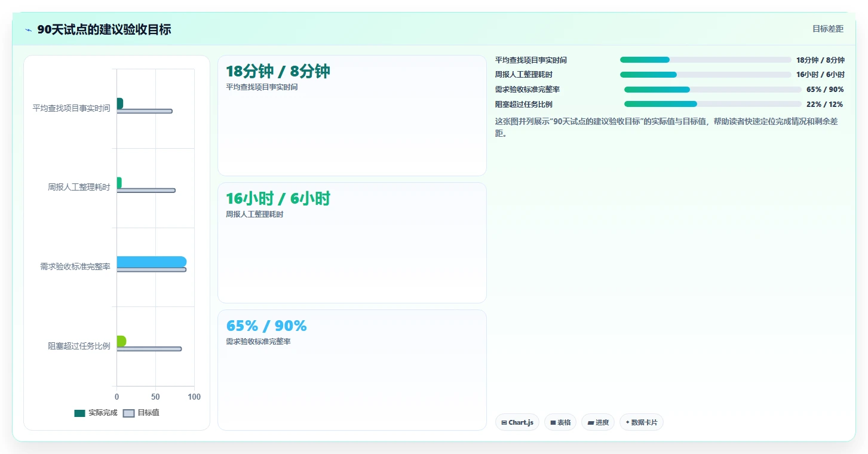The width and height of the screenshot is (868, 454).
Task: Click the card caption 平均查找项目事实时间
Action: 262,87
